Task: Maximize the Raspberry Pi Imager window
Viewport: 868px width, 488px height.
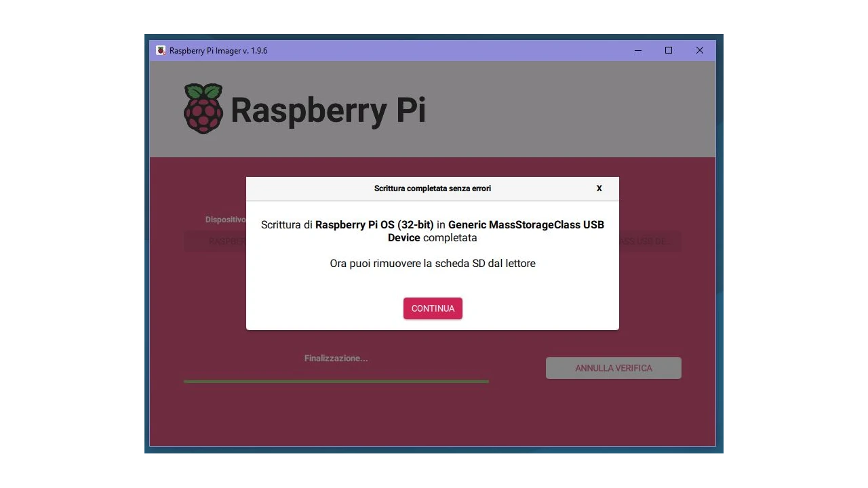Action: click(x=669, y=51)
